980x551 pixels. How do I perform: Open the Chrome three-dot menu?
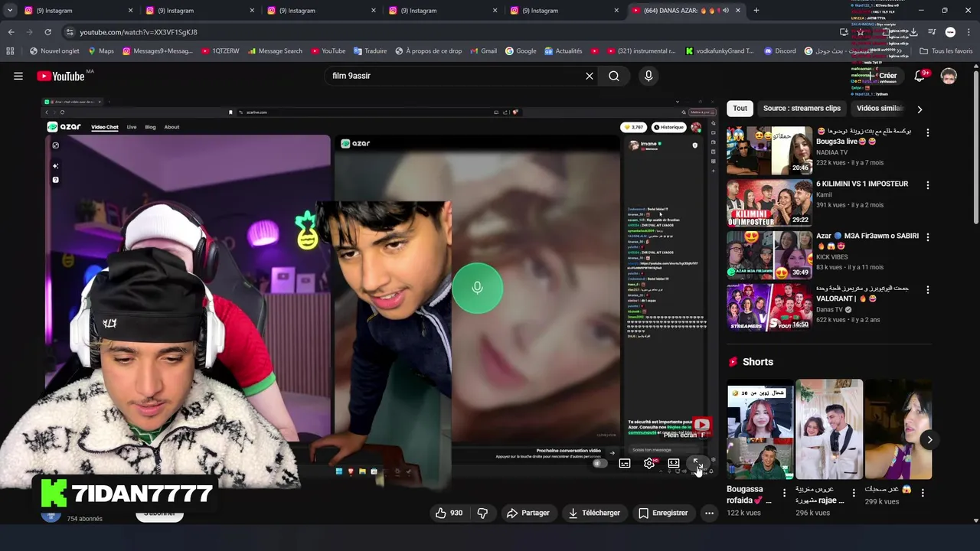coord(969,32)
